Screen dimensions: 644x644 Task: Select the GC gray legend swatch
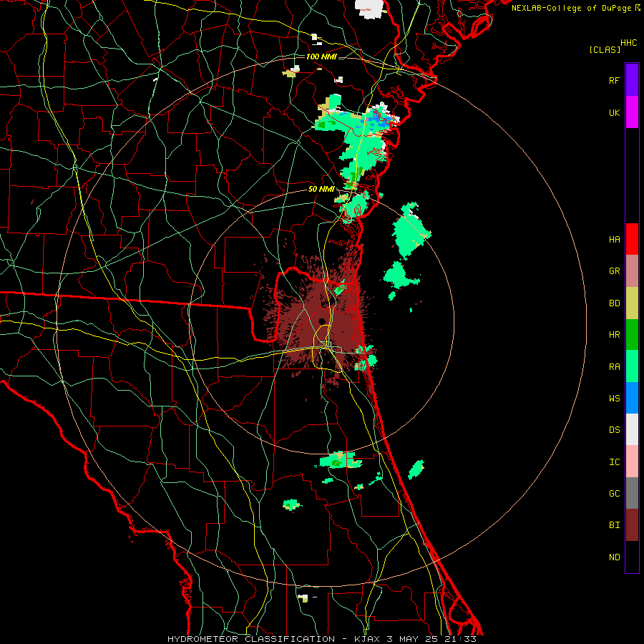point(632,493)
